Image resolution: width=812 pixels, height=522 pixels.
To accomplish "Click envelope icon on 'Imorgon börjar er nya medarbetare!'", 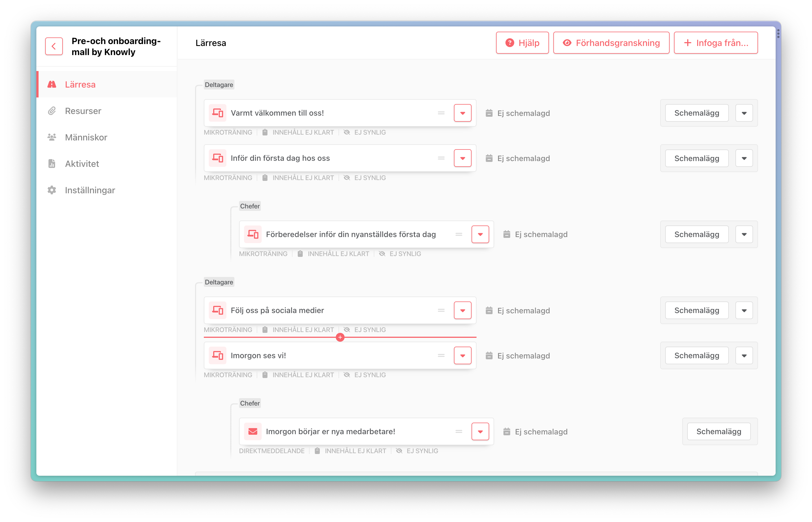I will point(253,431).
